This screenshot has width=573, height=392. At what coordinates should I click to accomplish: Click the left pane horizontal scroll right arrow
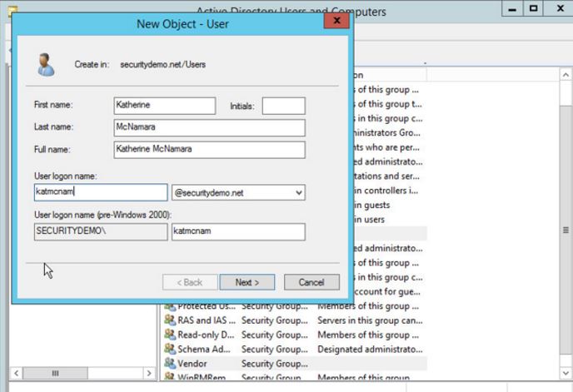[x=149, y=373]
